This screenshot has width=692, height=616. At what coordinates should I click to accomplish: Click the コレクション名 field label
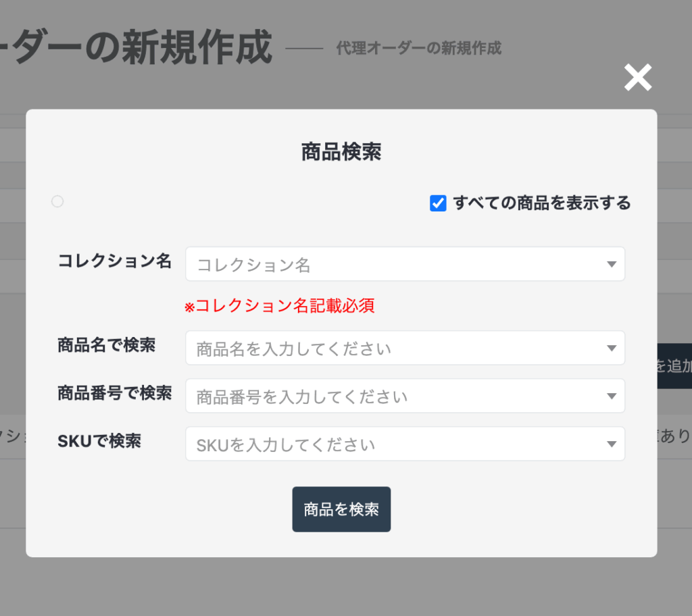click(114, 261)
